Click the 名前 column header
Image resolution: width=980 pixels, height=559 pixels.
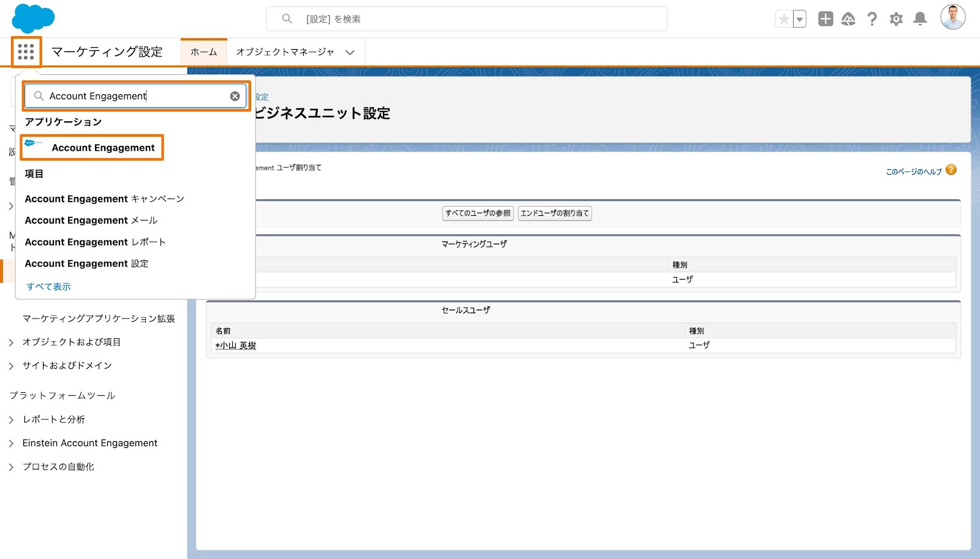(223, 331)
